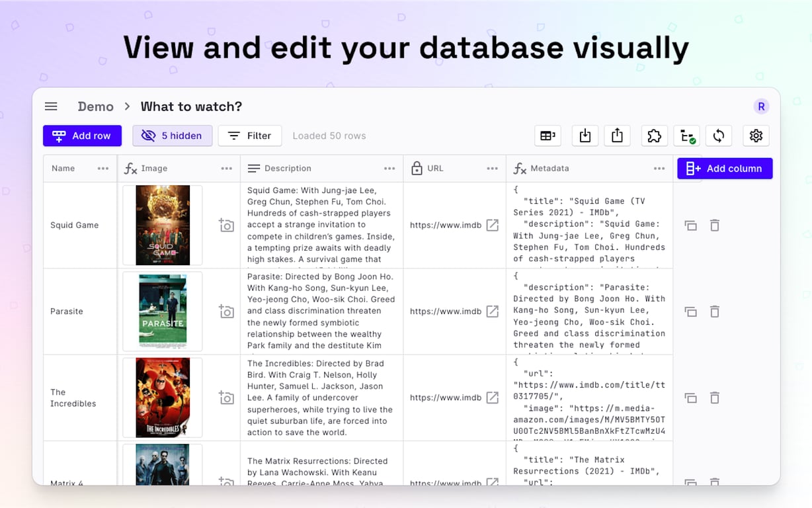The image size is (812, 508).
Task: Open the hamburger menu
Action: (x=51, y=106)
